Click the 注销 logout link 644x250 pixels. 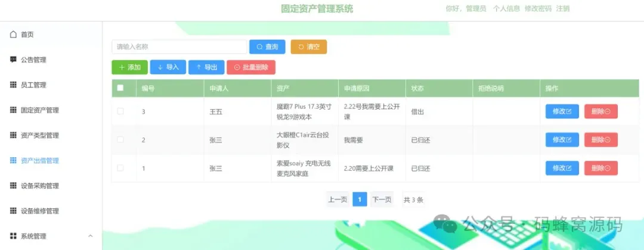[563, 8]
